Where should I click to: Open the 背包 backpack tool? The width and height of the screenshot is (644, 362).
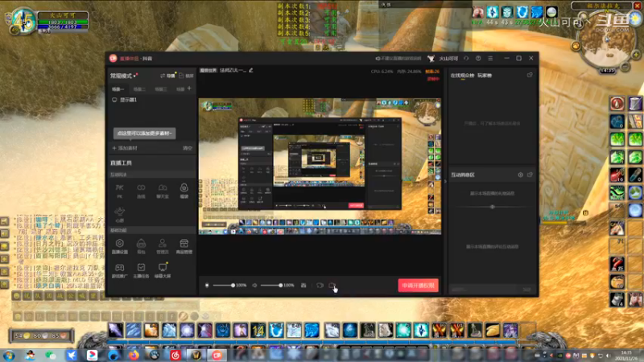coord(141,246)
